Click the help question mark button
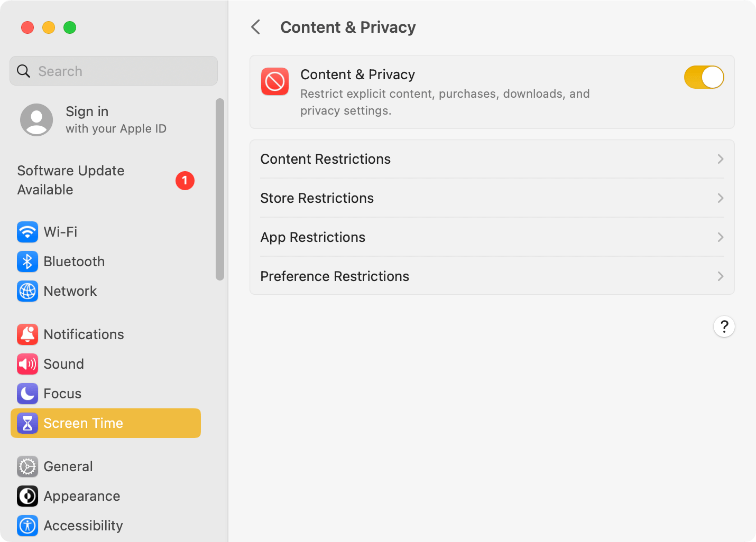756x542 pixels. (724, 326)
